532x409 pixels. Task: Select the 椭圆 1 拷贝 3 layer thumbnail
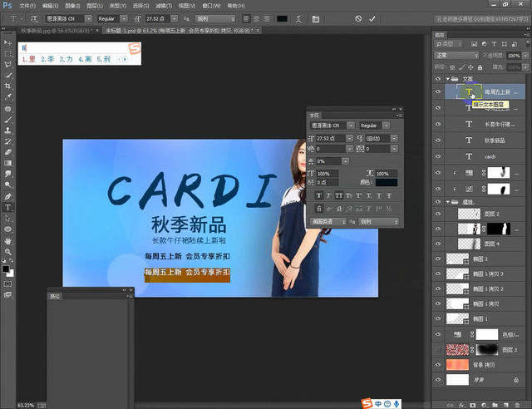457,273
